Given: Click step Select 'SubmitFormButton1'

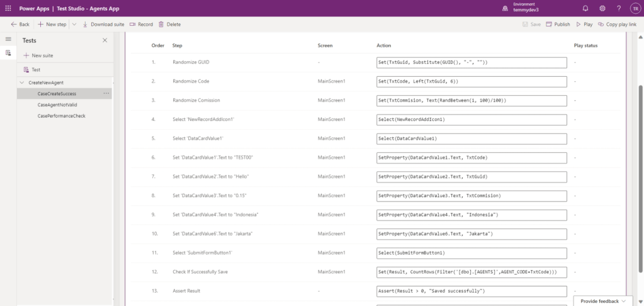Looking at the screenshot, I should pos(203,252).
